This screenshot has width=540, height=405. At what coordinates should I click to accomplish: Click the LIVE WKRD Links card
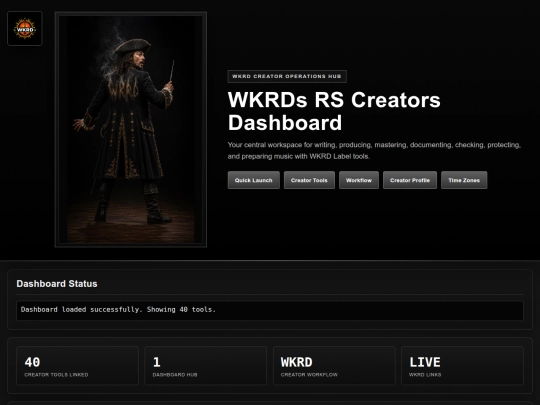[x=462, y=366]
